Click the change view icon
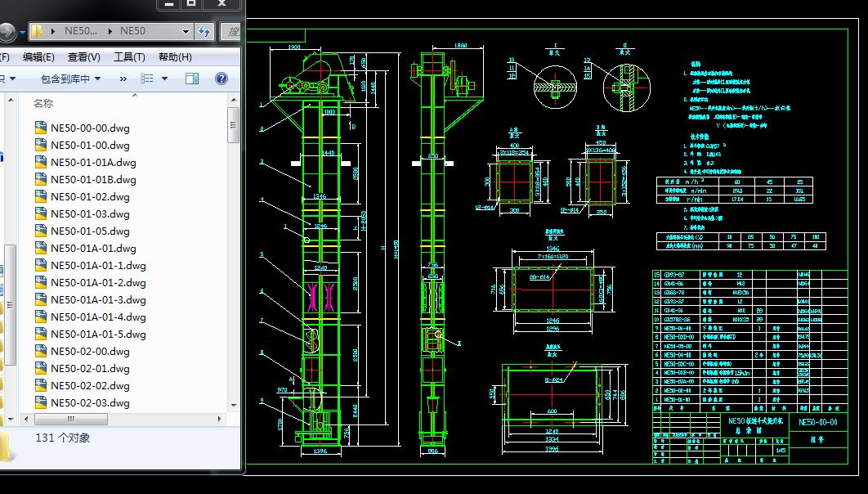The height and width of the screenshot is (494, 868). coord(147,79)
